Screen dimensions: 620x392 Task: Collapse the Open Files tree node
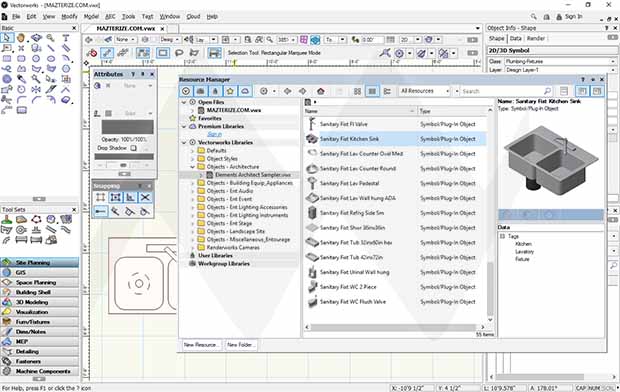coord(184,102)
